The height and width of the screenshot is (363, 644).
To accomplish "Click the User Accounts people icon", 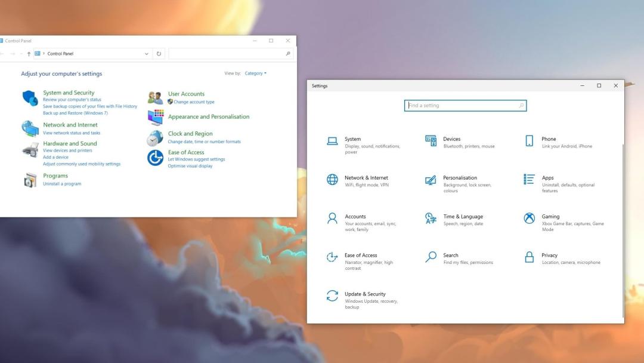I will coord(155,98).
